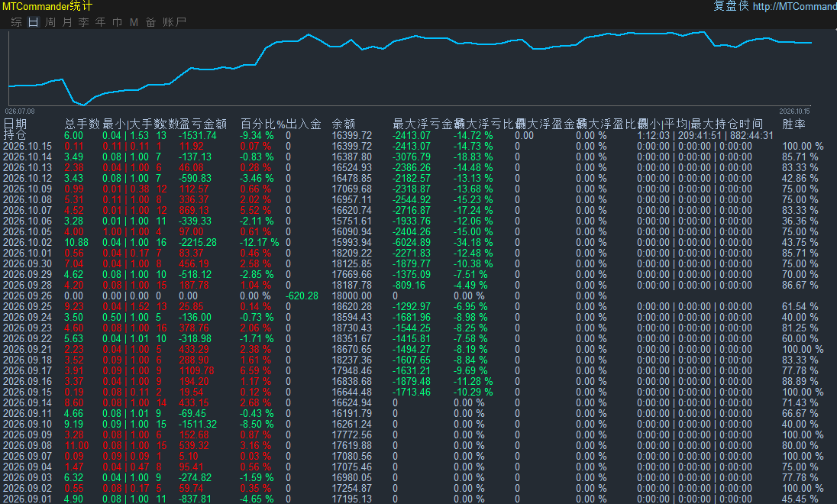Image resolution: width=837 pixels, height=504 pixels.
Task: Click the 出入金 column header
Action: pos(303,124)
